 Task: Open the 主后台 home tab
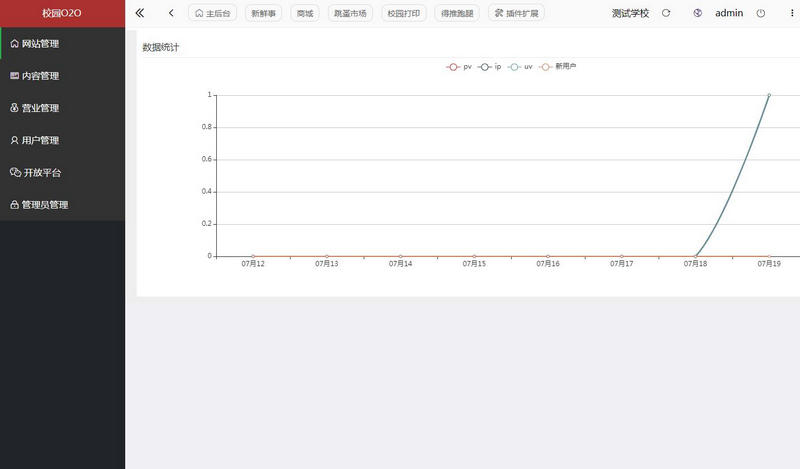click(212, 13)
